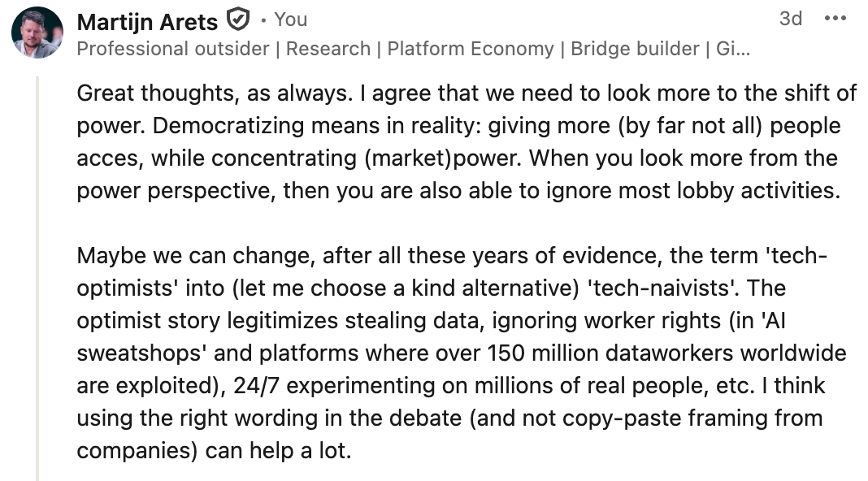
Task: Click Platform Economy in the headline
Action: click(471, 49)
